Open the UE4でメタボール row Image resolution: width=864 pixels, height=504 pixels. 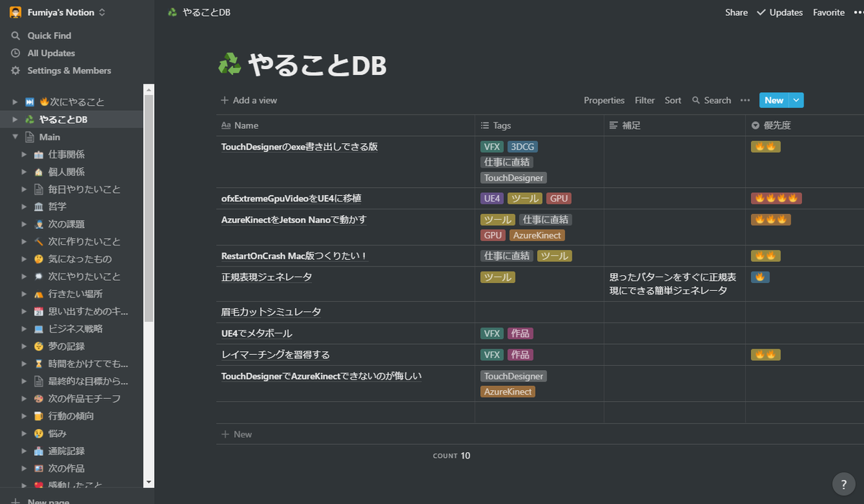(256, 333)
